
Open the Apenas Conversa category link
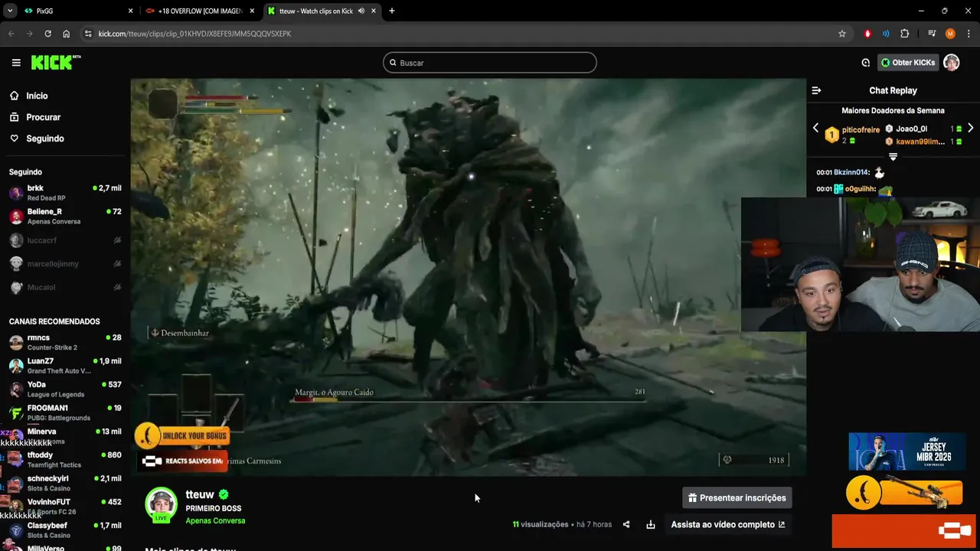[x=215, y=520]
